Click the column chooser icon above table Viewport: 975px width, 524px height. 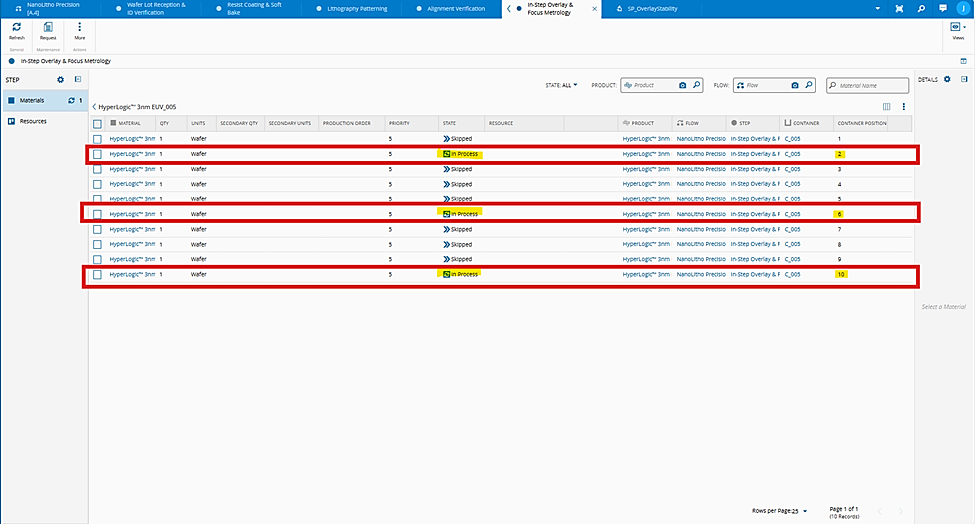click(886, 106)
